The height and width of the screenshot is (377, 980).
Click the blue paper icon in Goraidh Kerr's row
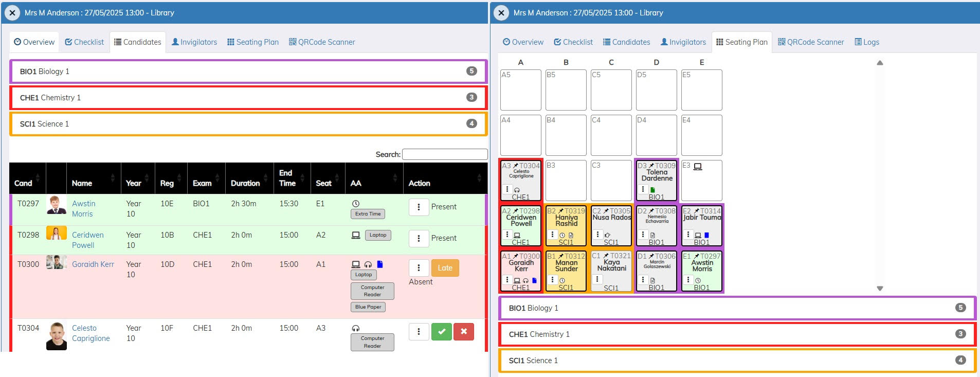380,264
